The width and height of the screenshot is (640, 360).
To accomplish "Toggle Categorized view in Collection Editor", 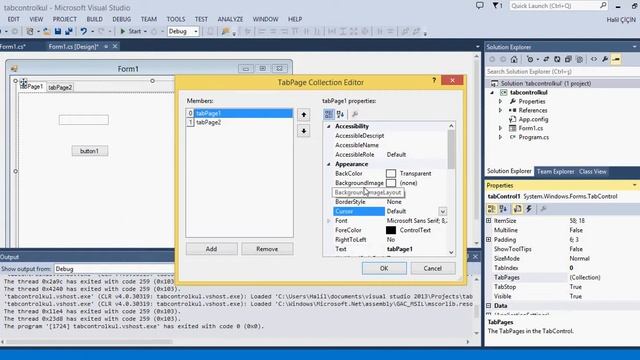I will 329,114.
